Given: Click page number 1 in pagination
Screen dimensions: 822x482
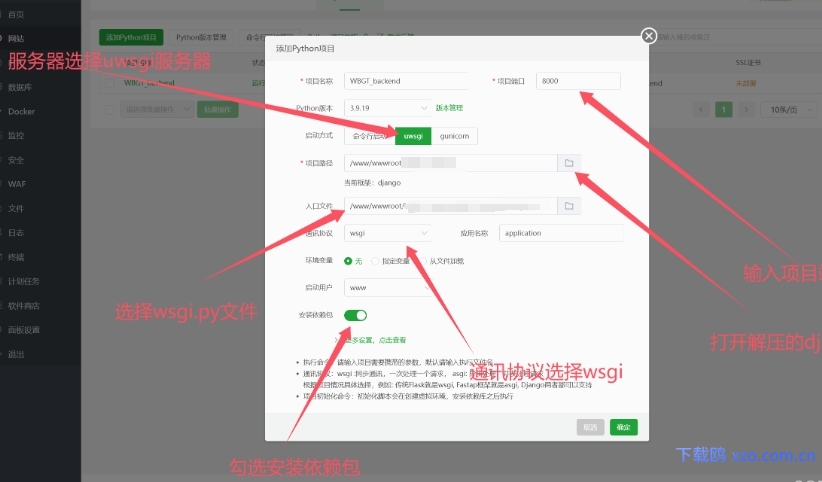Looking at the screenshot, I should pos(723,110).
